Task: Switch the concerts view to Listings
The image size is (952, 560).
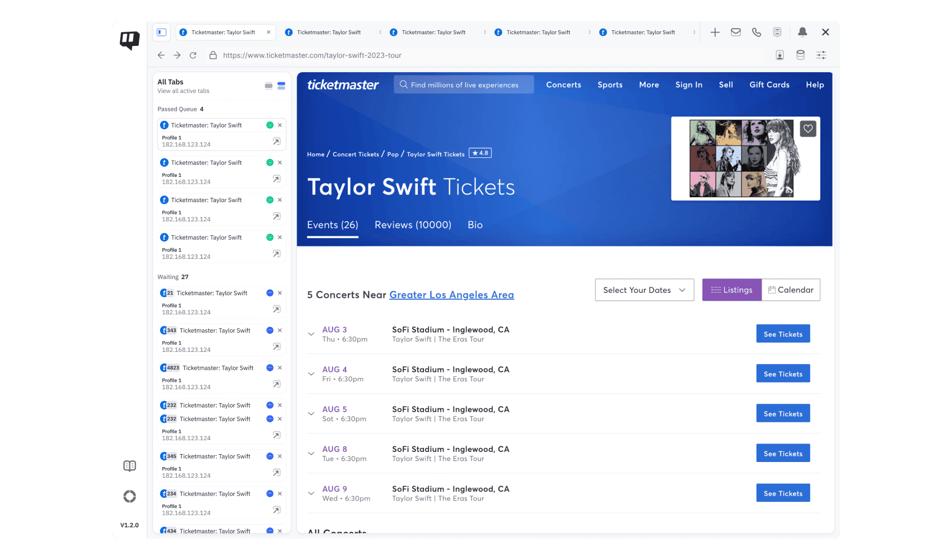Action: click(x=732, y=290)
